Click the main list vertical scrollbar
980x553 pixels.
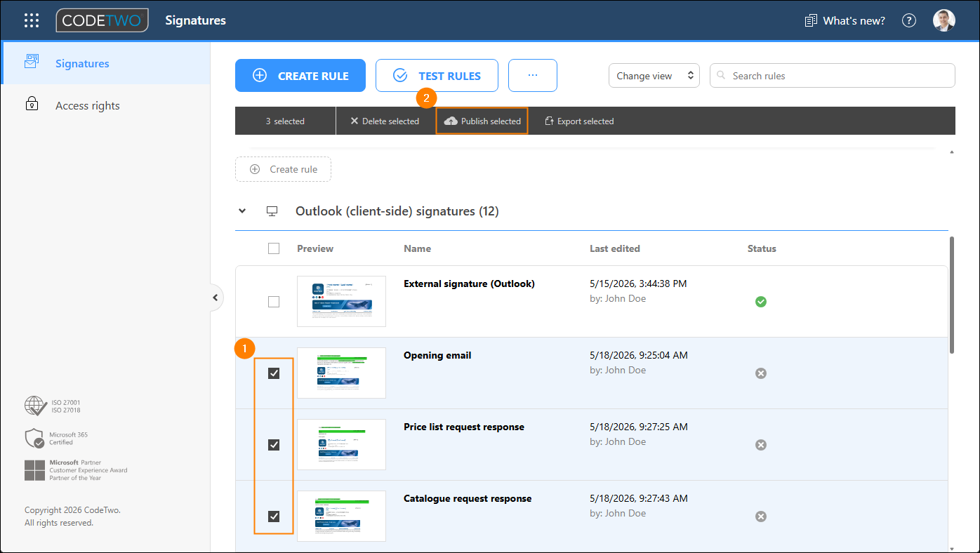951,295
